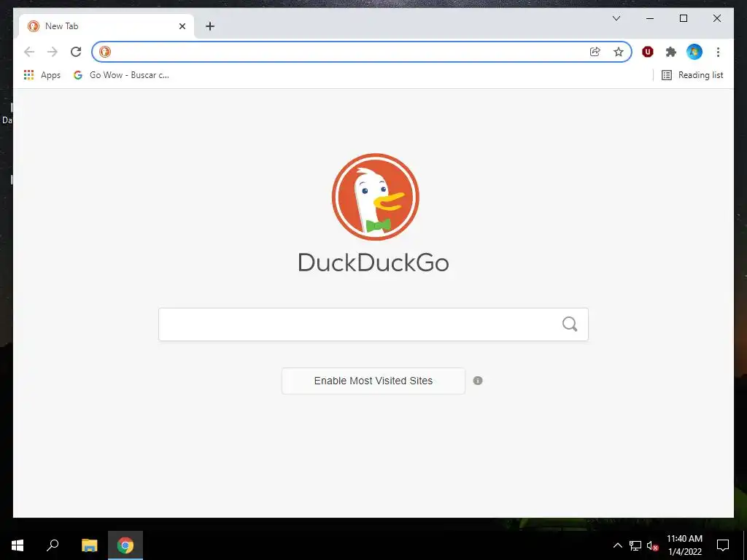Open the clock showing 11:40 AM

pos(684,545)
